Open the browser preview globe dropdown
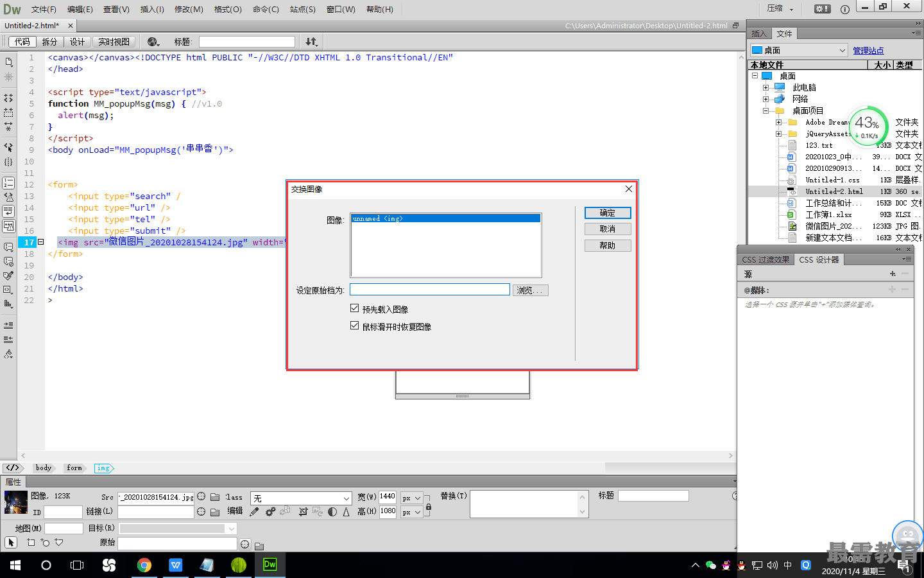The height and width of the screenshot is (578, 924). click(x=153, y=42)
